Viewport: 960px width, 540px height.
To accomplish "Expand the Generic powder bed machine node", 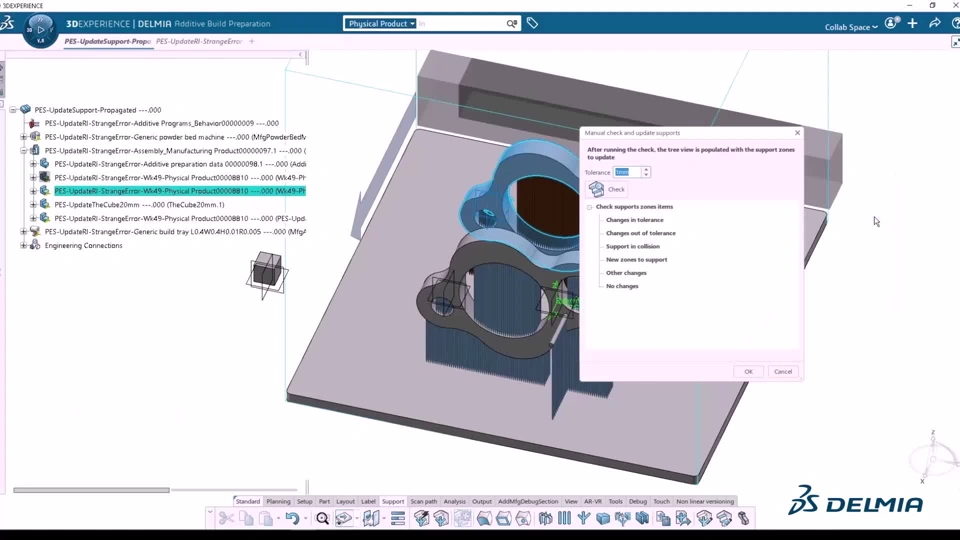I will tap(23, 137).
